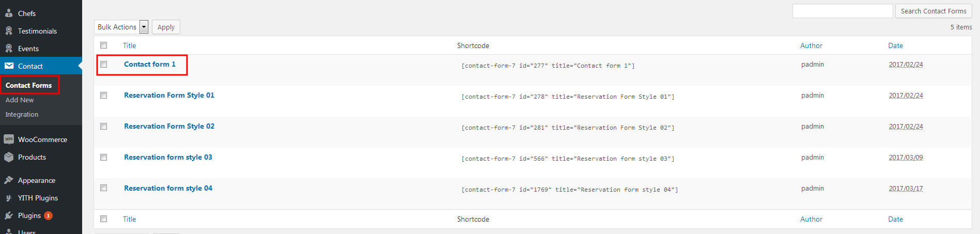Tick the checkbox for Contact form 1
Image resolution: width=980 pixels, height=234 pixels.
104,65
